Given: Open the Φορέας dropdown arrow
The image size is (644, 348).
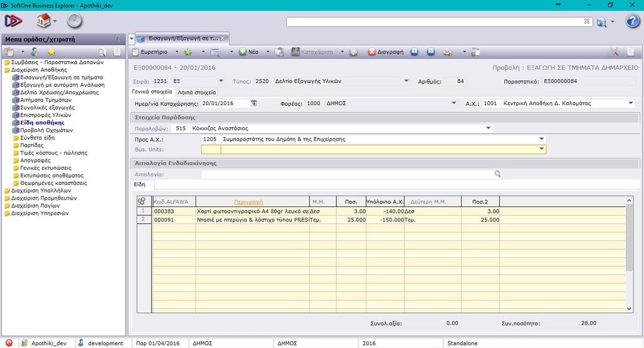Looking at the screenshot, I should (454, 103).
